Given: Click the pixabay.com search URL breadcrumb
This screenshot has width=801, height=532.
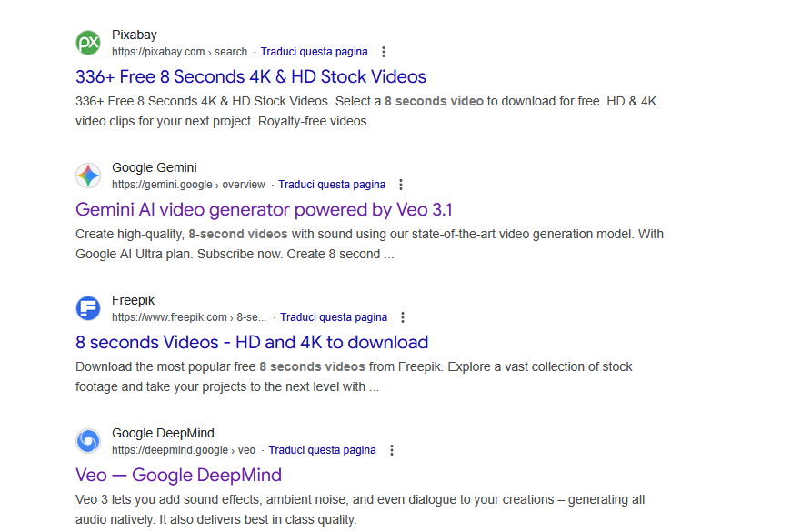Looking at the screenshot, I should (179, 52).
